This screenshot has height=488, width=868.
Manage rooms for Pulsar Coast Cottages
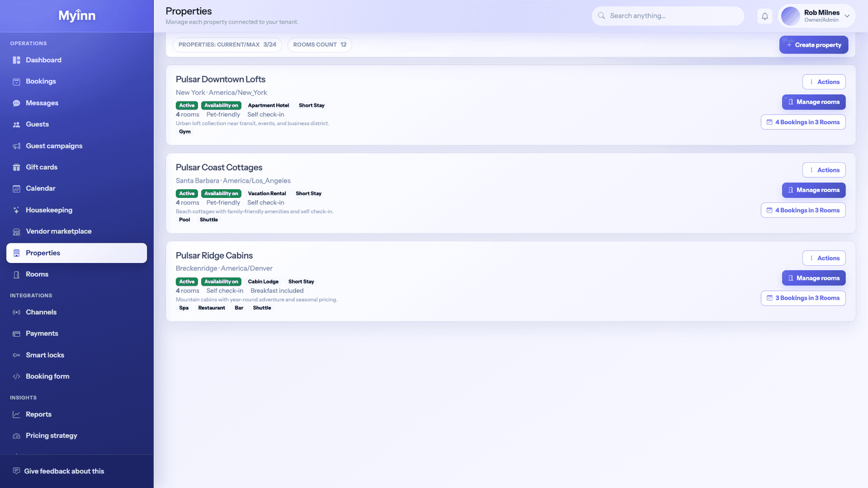(814, 190)
